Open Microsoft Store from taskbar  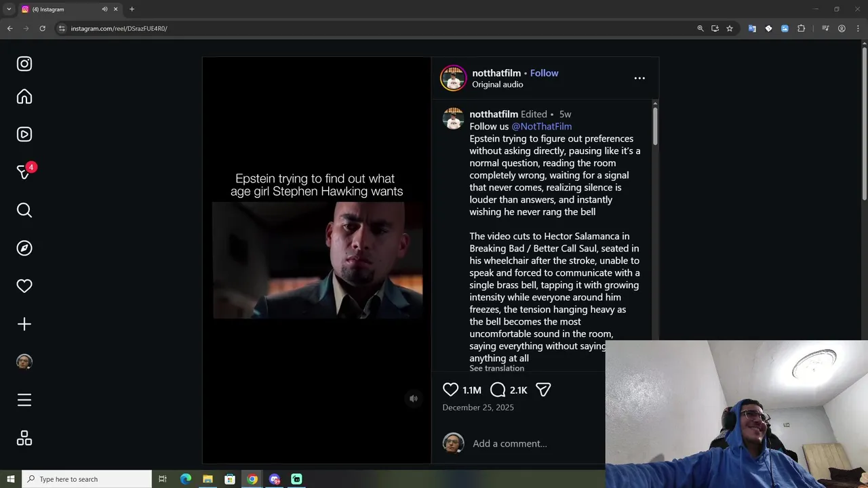(x=230, y=479)
